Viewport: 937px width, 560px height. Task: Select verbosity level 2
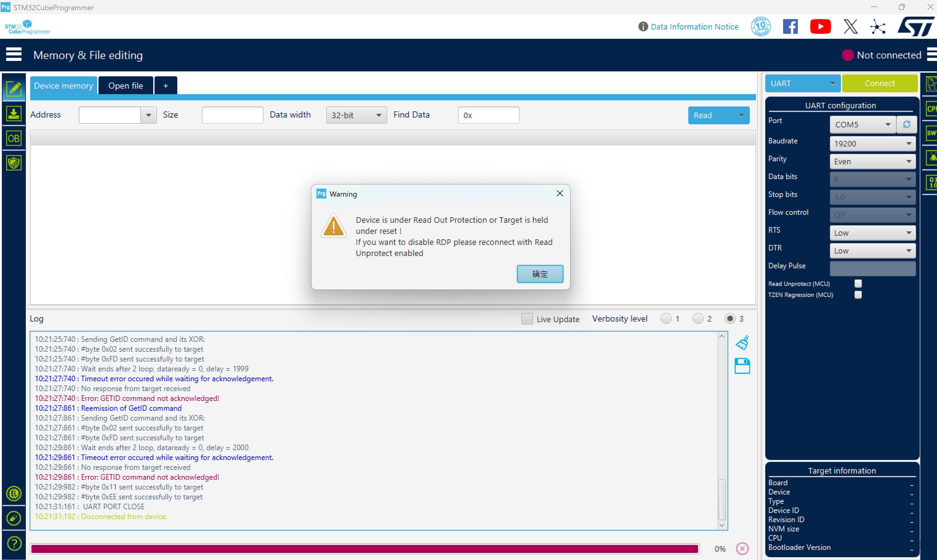pyautogui.click(x=698, y=319)
